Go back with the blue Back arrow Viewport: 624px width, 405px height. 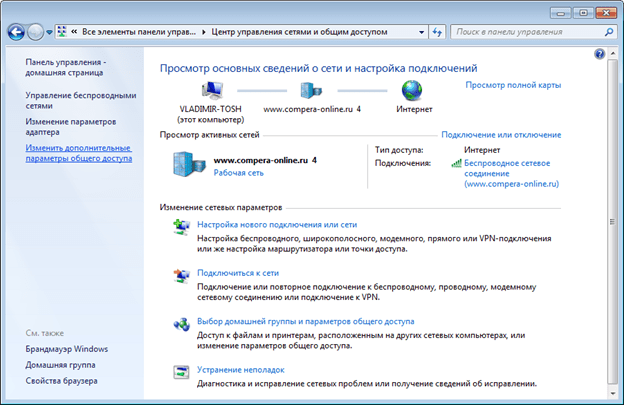click(x=16, y=32)
